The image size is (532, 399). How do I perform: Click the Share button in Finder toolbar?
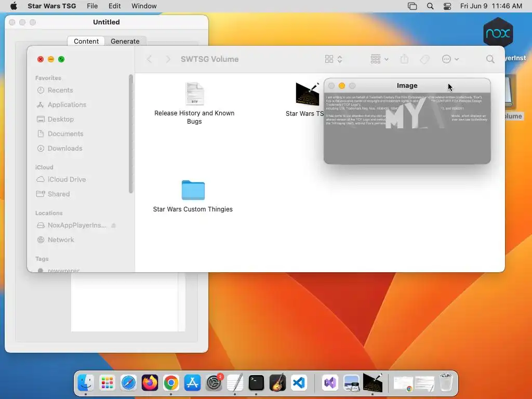point(404,59)
